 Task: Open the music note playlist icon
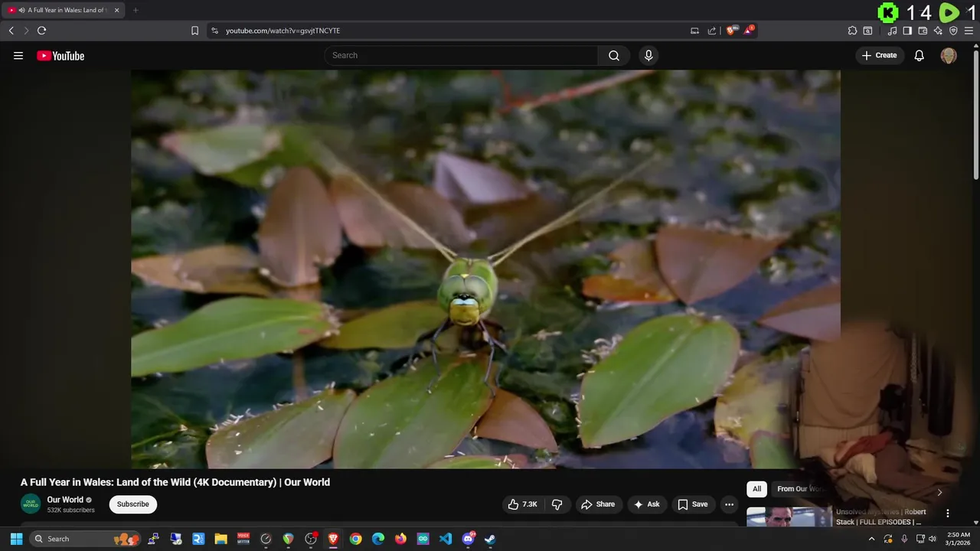(892, 31)
